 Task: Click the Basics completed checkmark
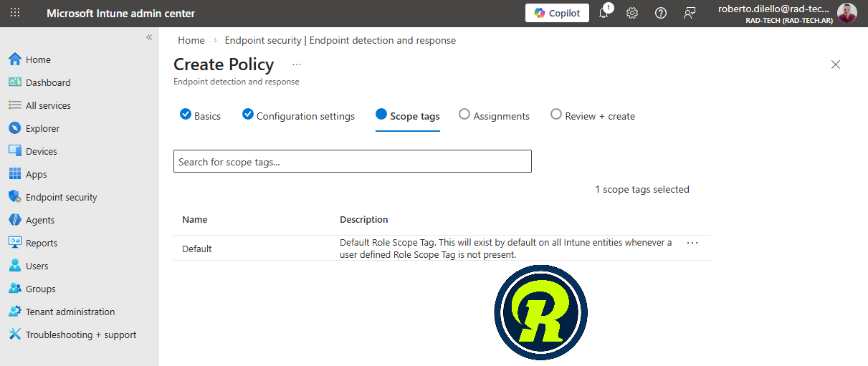(x=186, y=115)
